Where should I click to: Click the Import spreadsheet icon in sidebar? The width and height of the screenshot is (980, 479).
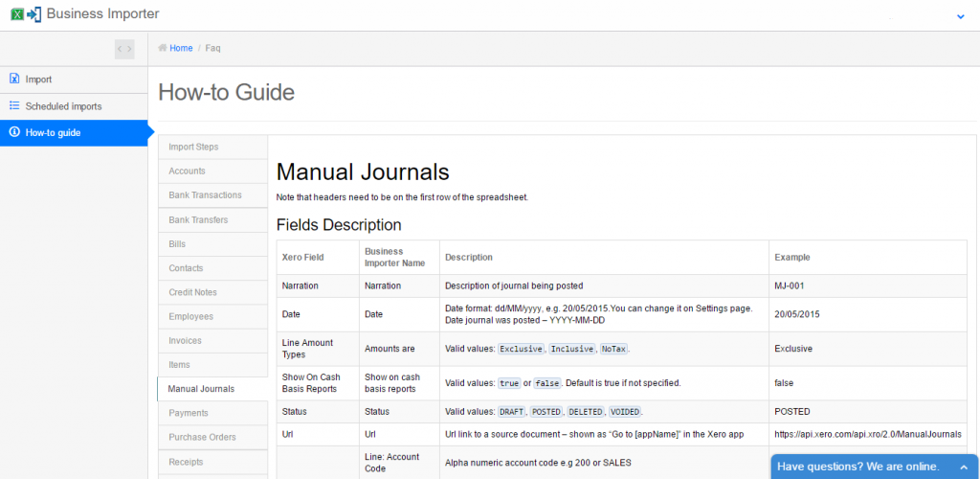coord(14,79)
